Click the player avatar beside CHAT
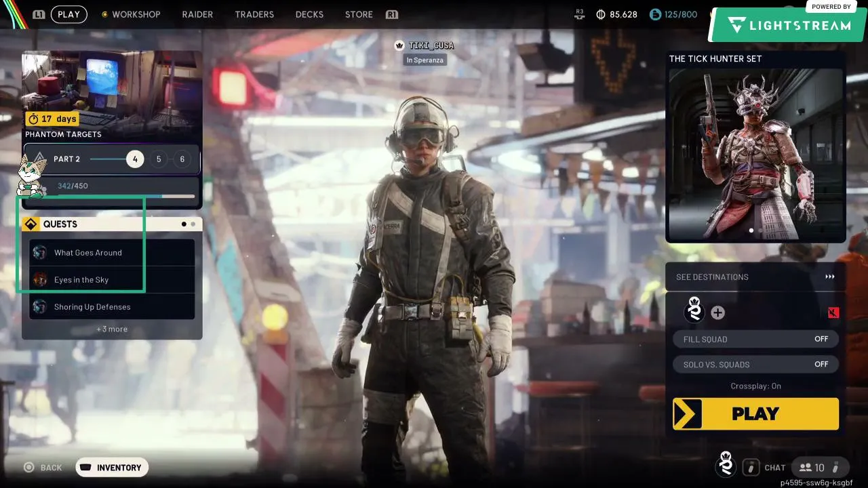 726,465
